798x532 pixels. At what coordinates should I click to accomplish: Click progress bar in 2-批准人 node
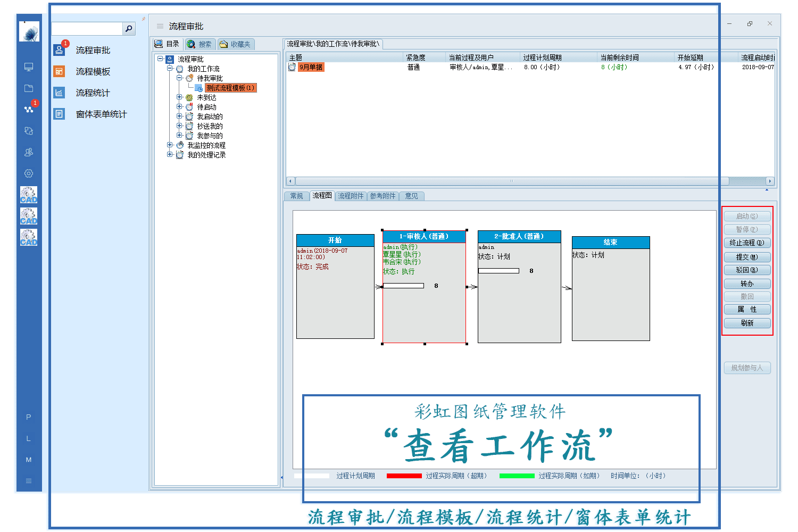pos(498,271)
